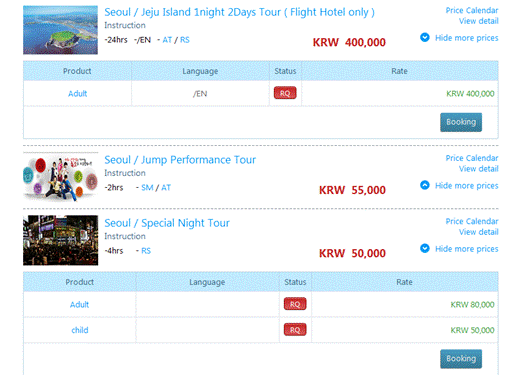
Task: Hide more prices for Jeju Island tour
Action: (466, 38)
